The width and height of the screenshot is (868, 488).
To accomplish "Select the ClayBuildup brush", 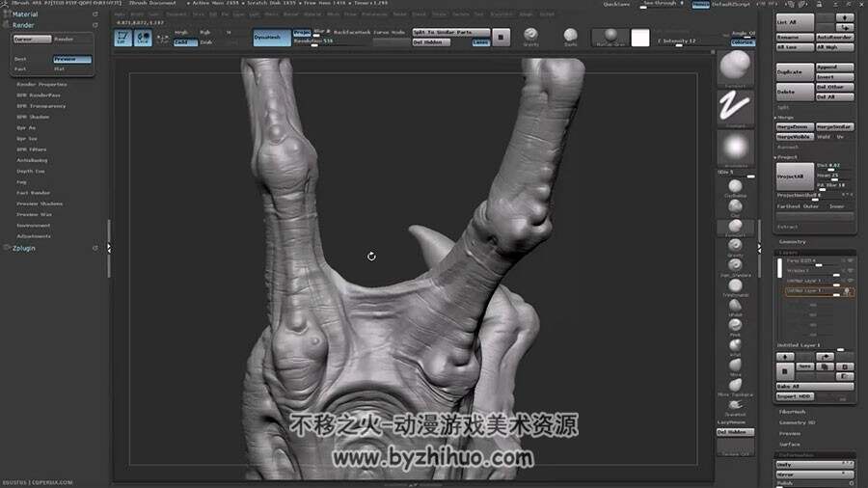I will click(x=735, y=187).
